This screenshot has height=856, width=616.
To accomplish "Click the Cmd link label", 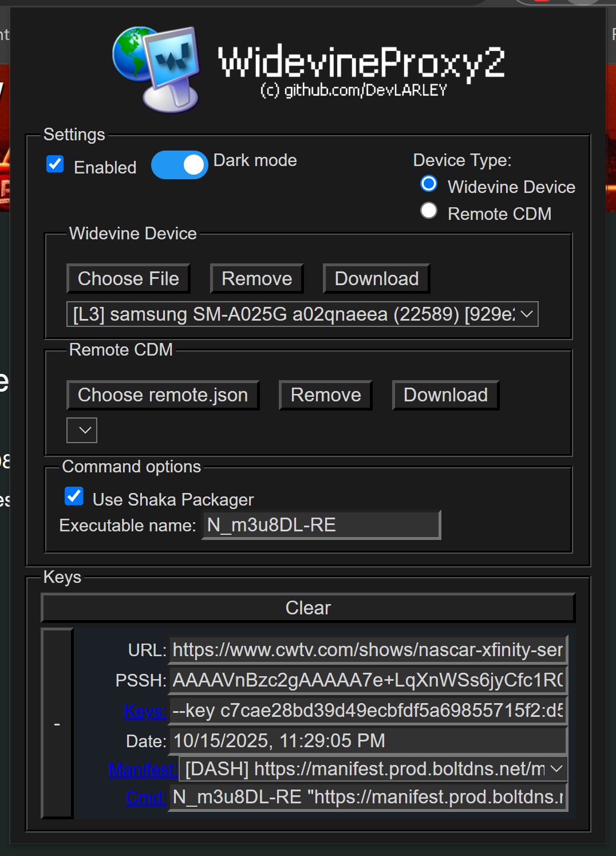I will pyautogui.click(x=146, y=797).
